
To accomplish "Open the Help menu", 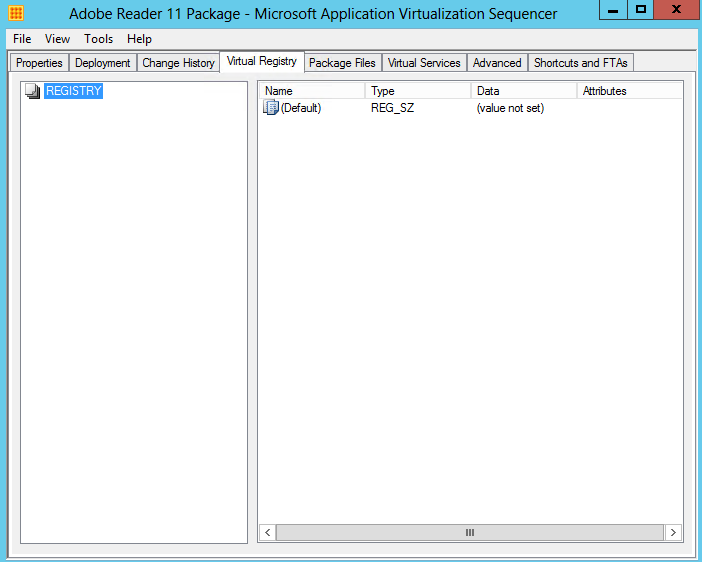I will click(139, 39).
